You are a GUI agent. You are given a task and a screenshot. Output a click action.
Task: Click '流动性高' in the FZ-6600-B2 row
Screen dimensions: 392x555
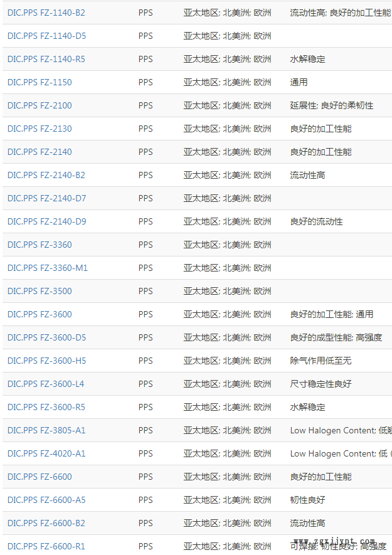tap(307, 523)
